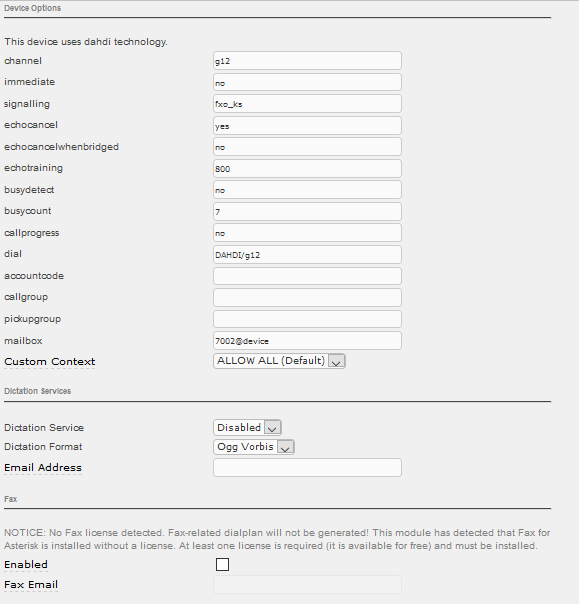Expand the Dictation Service dropdown
The height and width of the screenshot is (604, 579).
coord(247,428)
